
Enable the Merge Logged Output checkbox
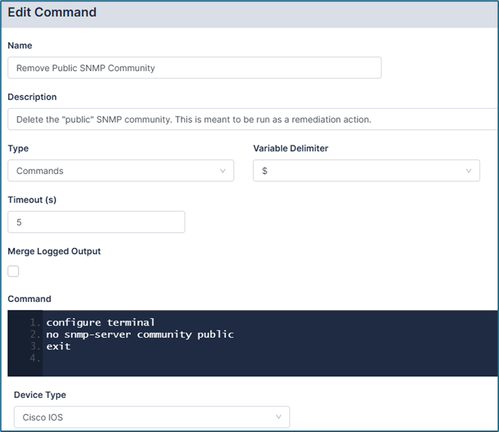[13, 271]
